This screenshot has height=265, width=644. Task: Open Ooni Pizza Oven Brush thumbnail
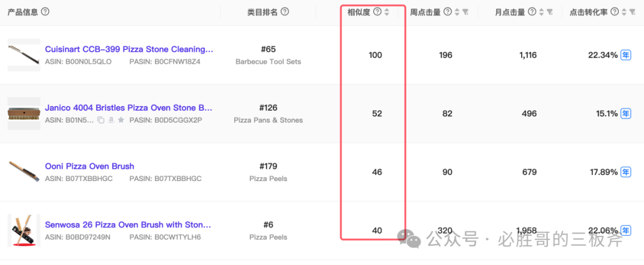(24, 172)
